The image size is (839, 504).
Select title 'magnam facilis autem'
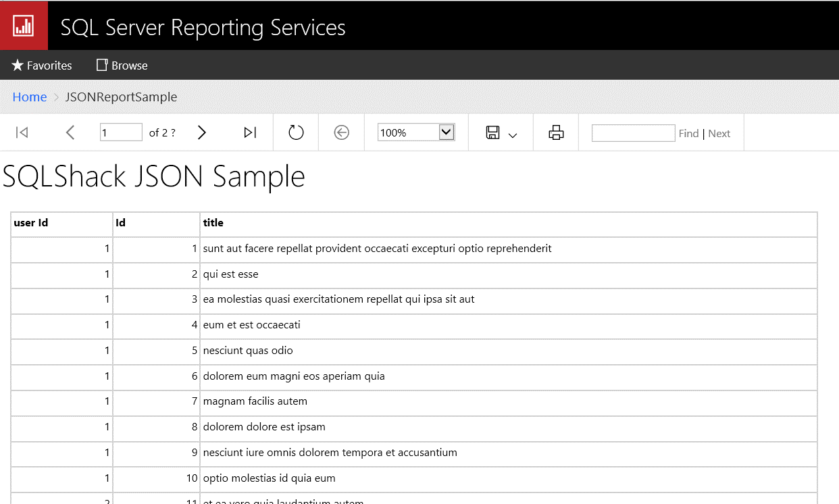pos(255,401)
